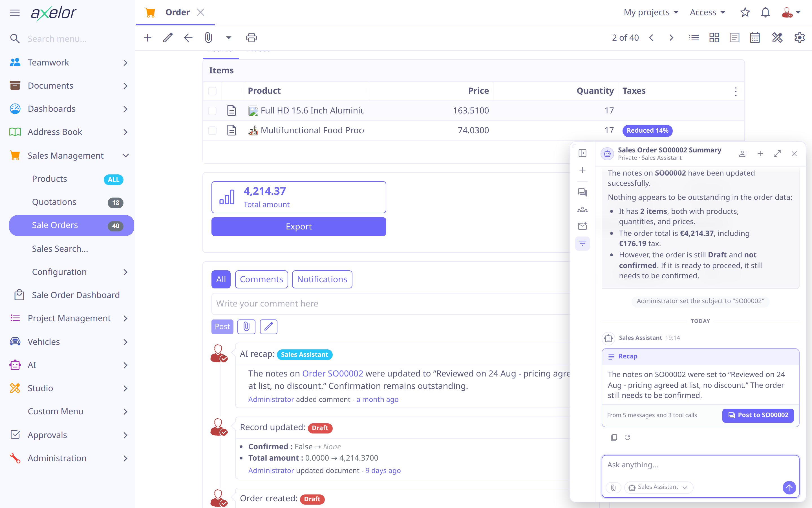The image size is (812, 508).
Task: Switch to cards grid view icon
Action: coord(714,38)
